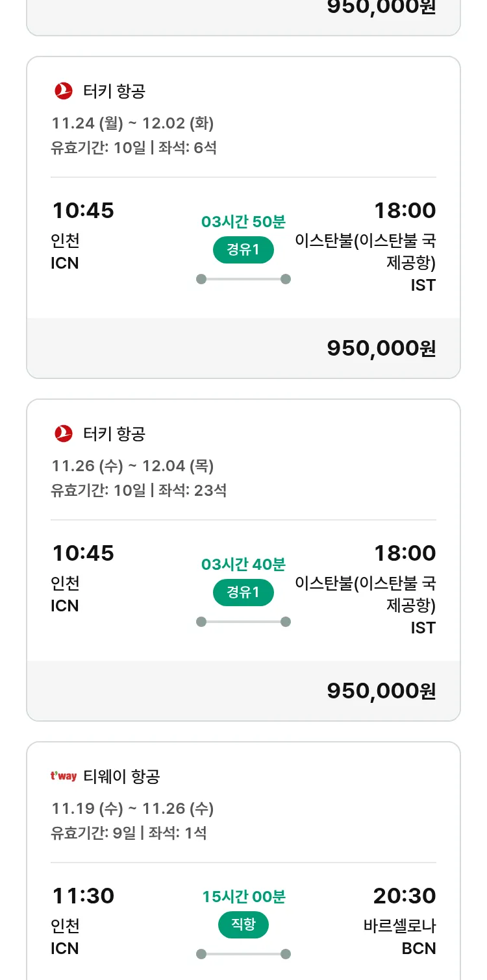Click 11.19 (수) ~ 11.26 (수) date range
The height and width of the screenshot is (980, 487).
click(x=132, y=809)
